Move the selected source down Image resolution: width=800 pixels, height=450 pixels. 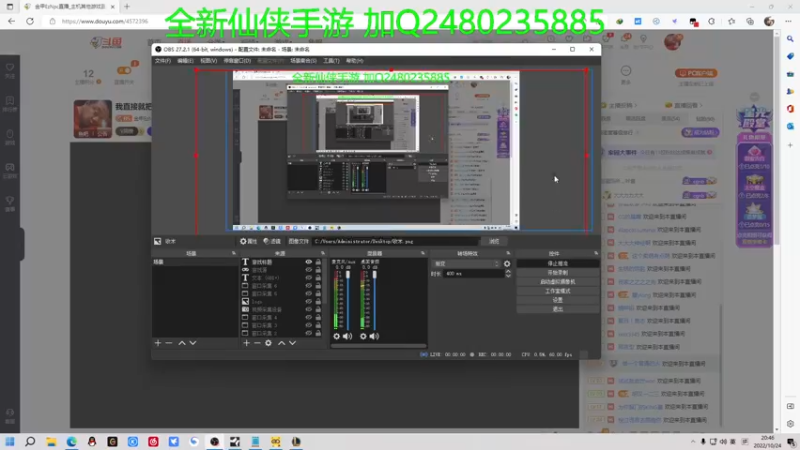pyautogui.click(x=292, y=343)
